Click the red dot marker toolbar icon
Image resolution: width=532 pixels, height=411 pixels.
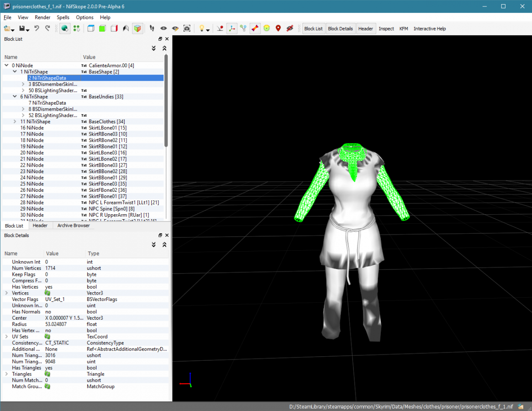point(220,28)
